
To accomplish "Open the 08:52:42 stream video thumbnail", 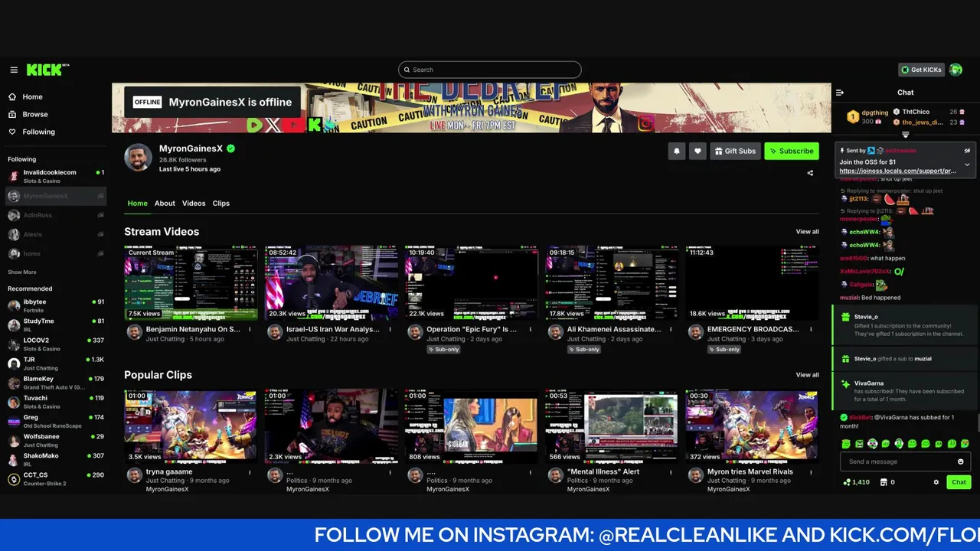I will coord(332,282).
